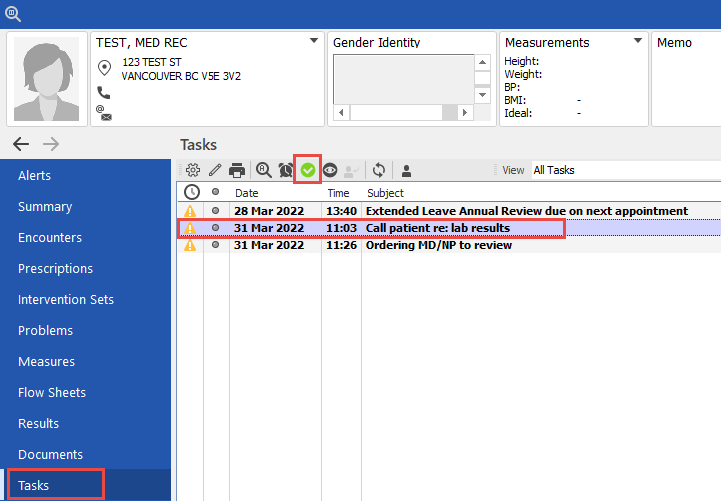The image size is (721, 501).
Task: Click the back navigation arrow
Action: (x=21, y=144)
